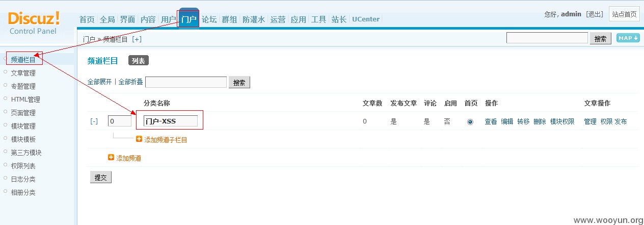This screenshot has width=644, height=225.
Task: Click the 频道栏目 page heading
Action: coord(102,61)
